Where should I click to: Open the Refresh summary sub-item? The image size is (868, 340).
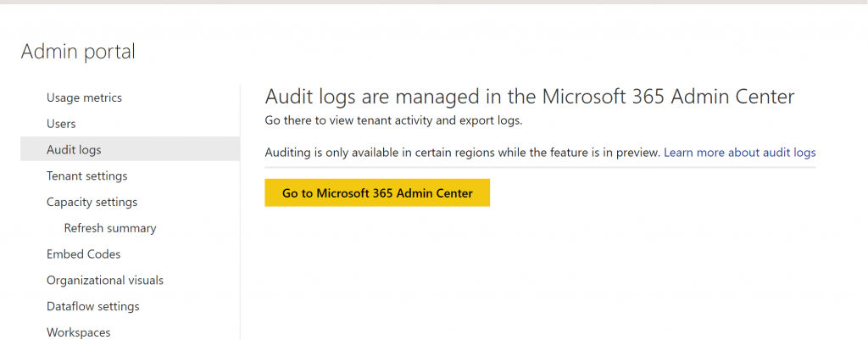click(110, 228)
